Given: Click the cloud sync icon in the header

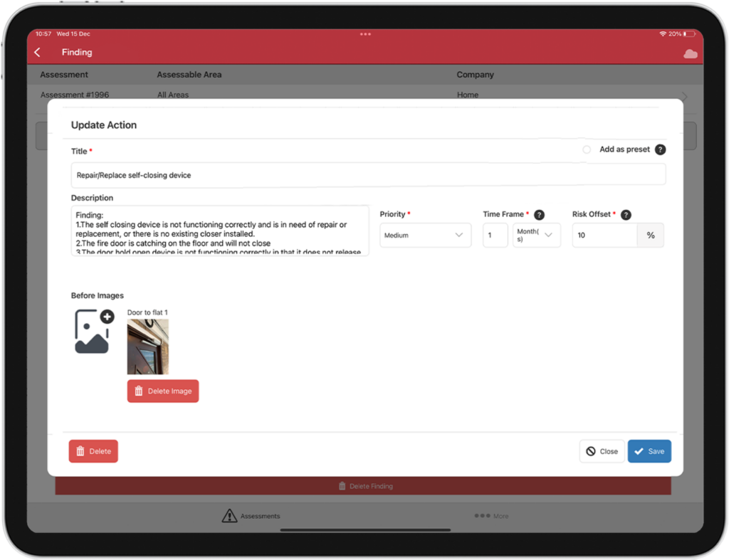Looking at the screenshot, I should point(690,52).
